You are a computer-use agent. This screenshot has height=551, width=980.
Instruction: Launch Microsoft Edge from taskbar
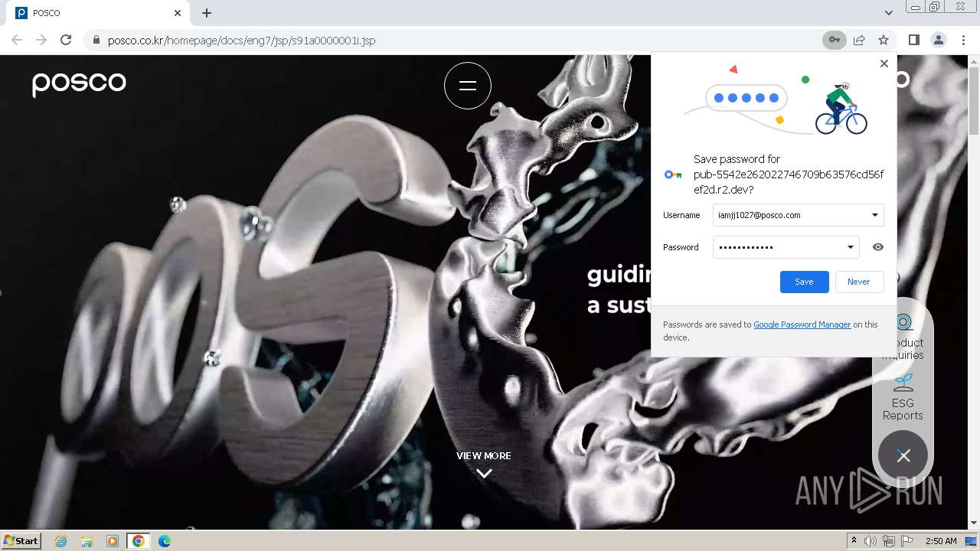pyautogui.click(x=165, y=541)
